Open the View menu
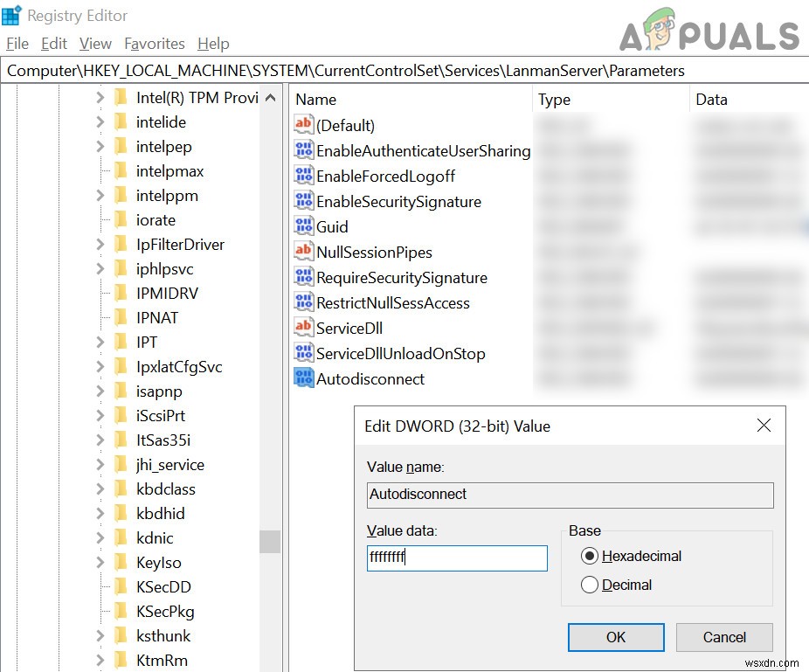The height and width of the screenshot is (672, 809). [x=95, y=44]
